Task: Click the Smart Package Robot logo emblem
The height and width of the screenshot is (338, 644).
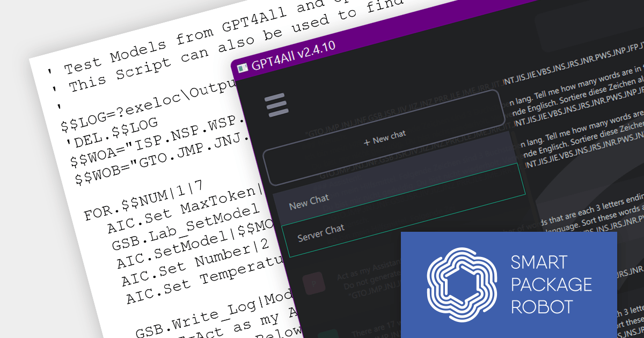Action: 463,285
